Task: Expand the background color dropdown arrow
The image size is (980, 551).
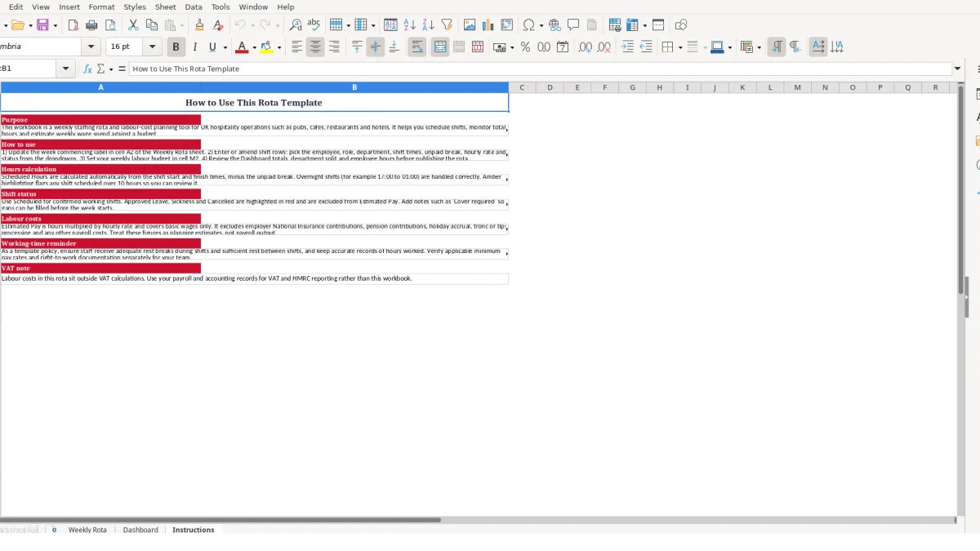Action: point(279,47)
